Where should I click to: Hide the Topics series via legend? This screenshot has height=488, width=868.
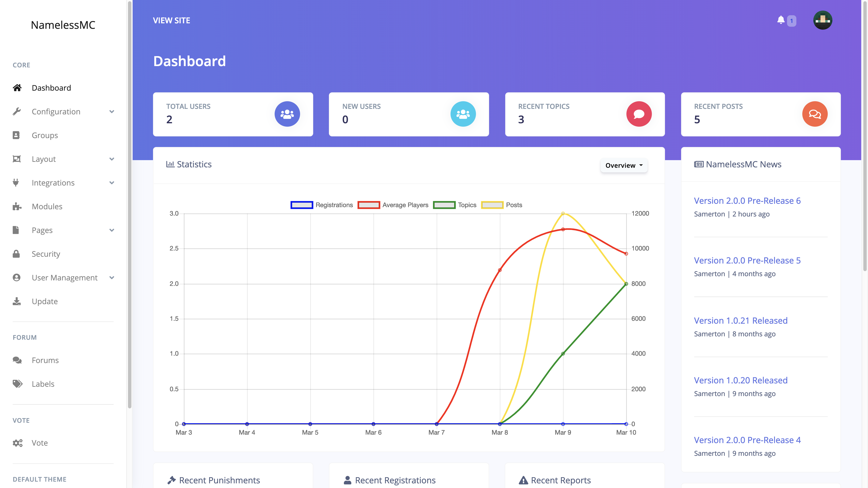click(455, 205)
